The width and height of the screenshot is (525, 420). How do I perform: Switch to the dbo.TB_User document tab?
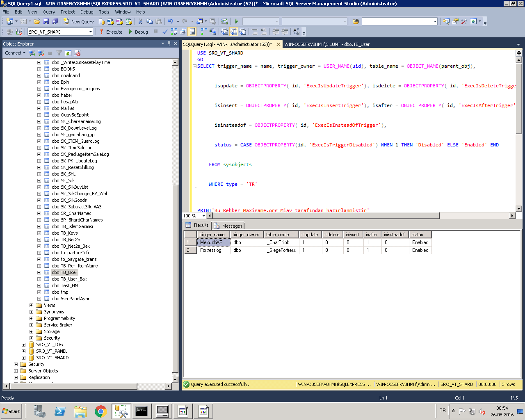(327, 44)
